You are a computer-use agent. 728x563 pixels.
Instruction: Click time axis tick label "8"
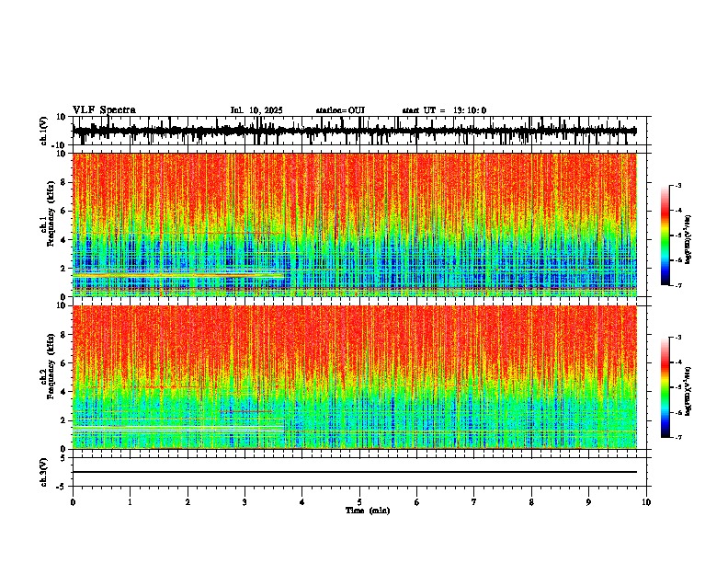tap(531, 502)
